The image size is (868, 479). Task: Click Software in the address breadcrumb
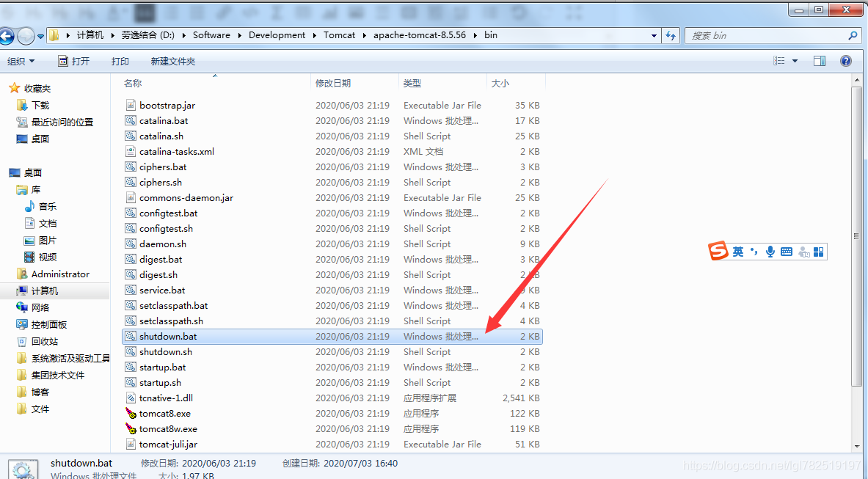[211, 35]
